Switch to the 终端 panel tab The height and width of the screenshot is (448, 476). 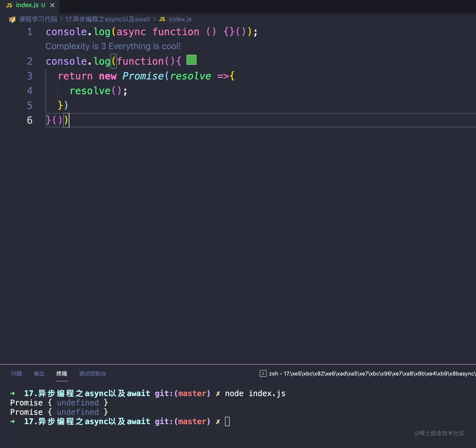tap(62, 373)
